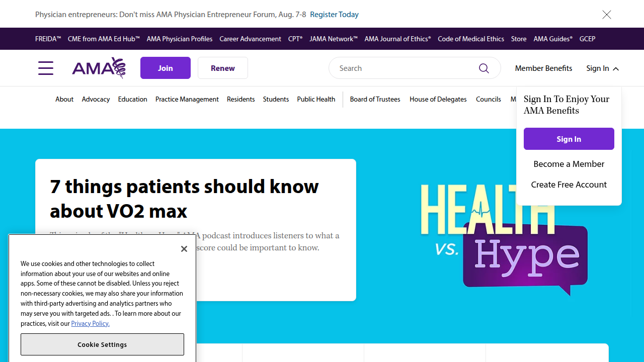
Task: Open CME from AMA Ed Hub
Action: (x=104, y=39)
